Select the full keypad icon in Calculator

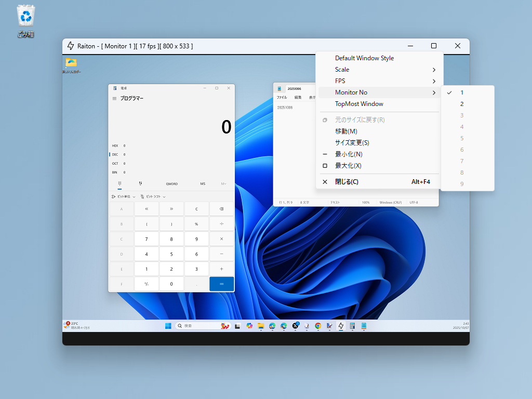120,183
